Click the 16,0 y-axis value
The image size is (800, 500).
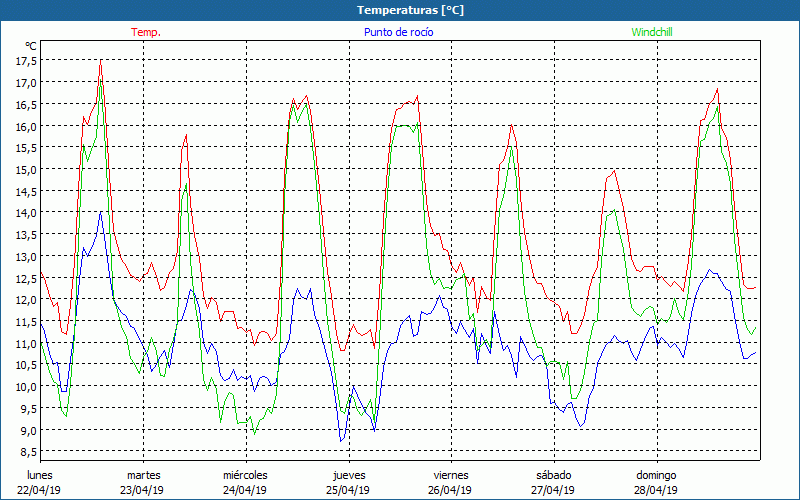point(27,126)
